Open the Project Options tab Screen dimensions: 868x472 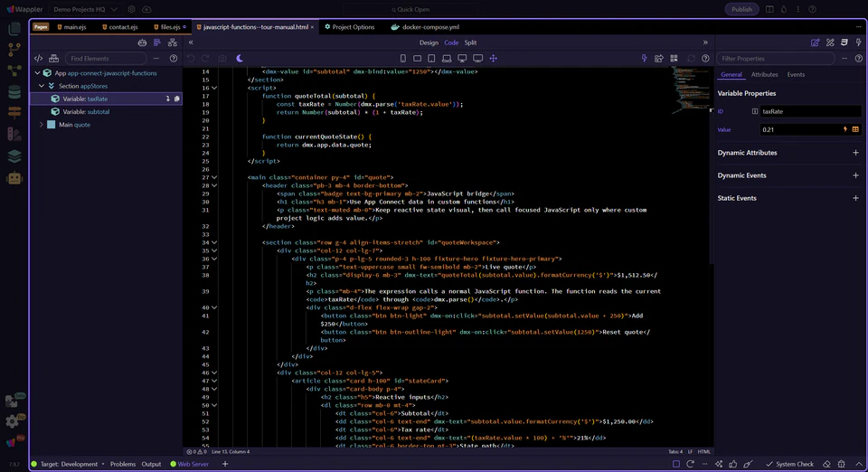pyautogui.click(x=350, y=26)
